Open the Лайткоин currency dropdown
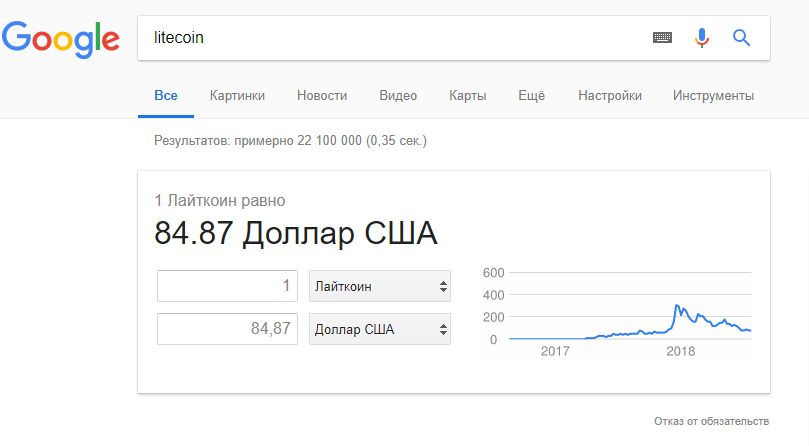The image size is (809, 446). tap(380, 286)
